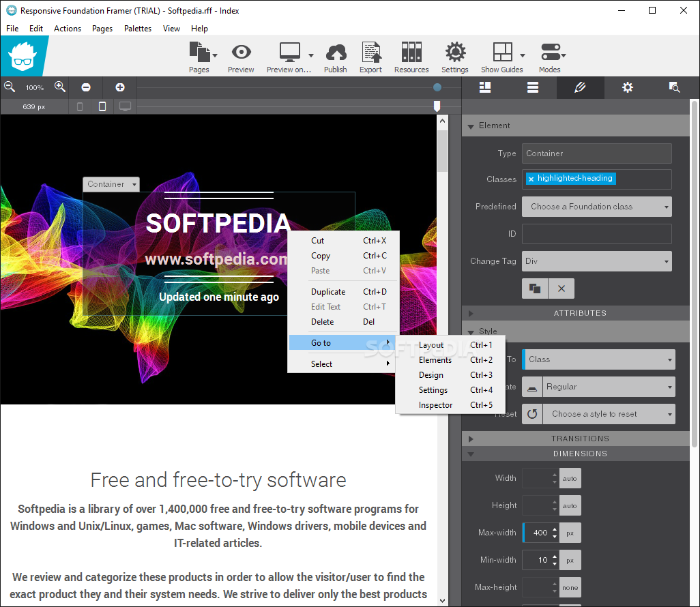Click the Show Guides icon
This screenshot has height=607, width=700.
pyautogui.click(x=502, y=53)
